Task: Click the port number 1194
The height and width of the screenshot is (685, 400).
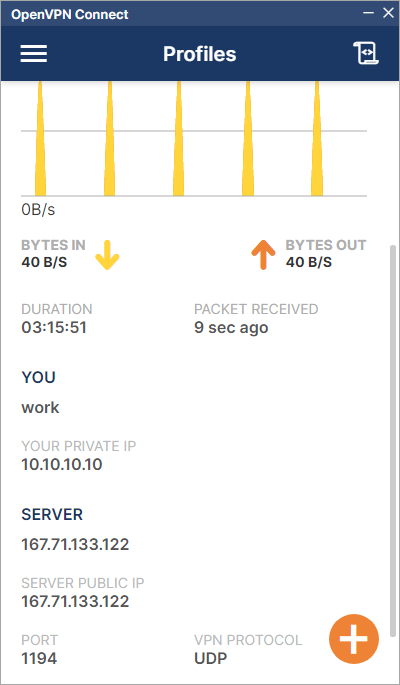Action: click(x=39, y=658)
